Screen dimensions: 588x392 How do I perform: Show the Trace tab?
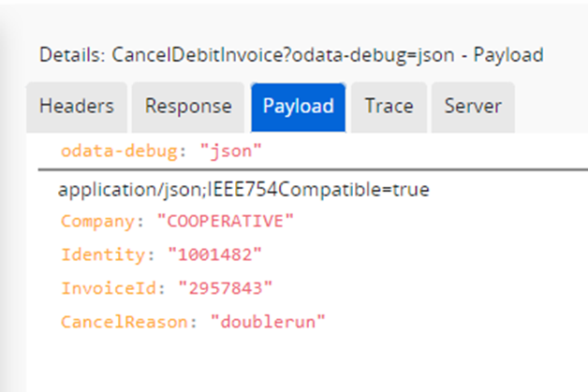click(x=389, y=108)
